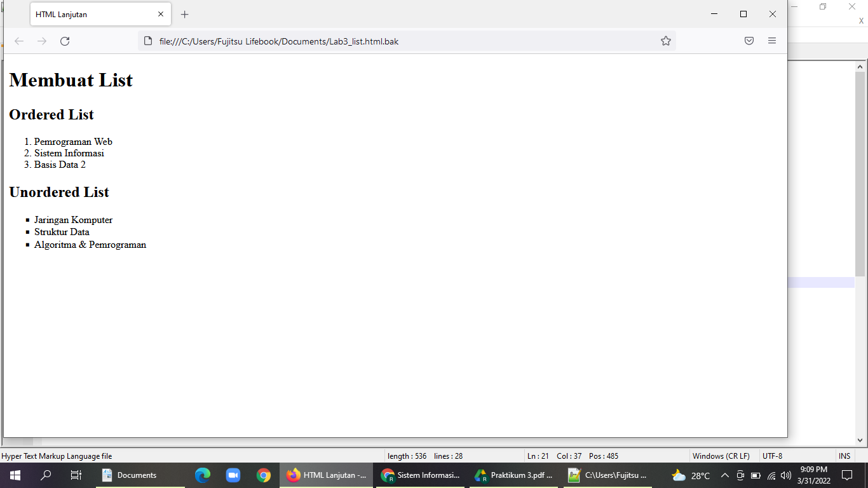Screen dimensions: 868x488
Task: Open the Windows Start menu
Action: pyautogui.click(x=15, y=475)
